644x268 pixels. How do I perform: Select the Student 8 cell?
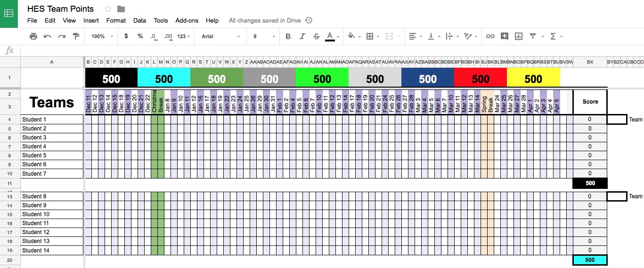click(52, 196)
